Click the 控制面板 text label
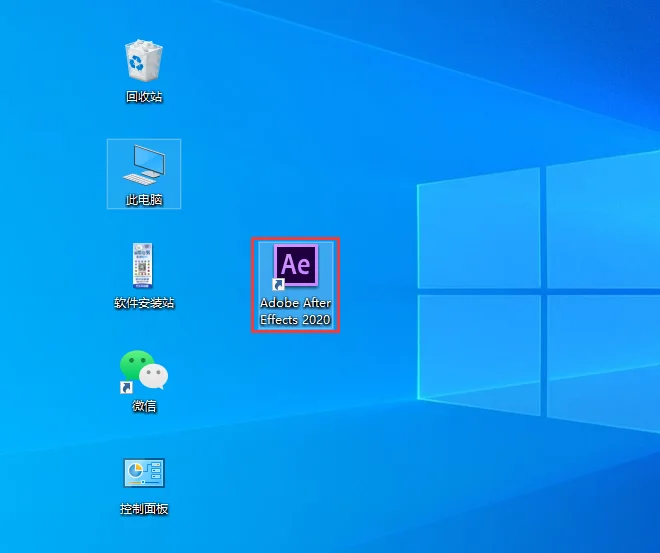Viewport: 660px width, 553px height. 144,509
